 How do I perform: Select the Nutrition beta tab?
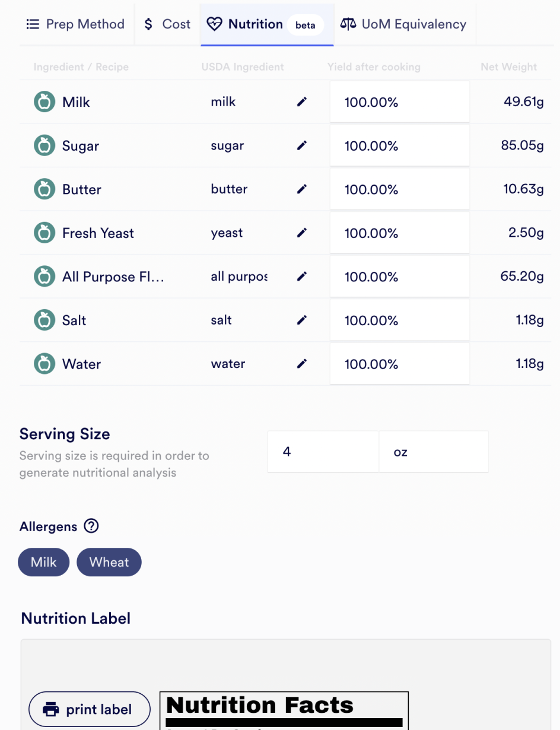pyautogui.click(x=267, y=24)
